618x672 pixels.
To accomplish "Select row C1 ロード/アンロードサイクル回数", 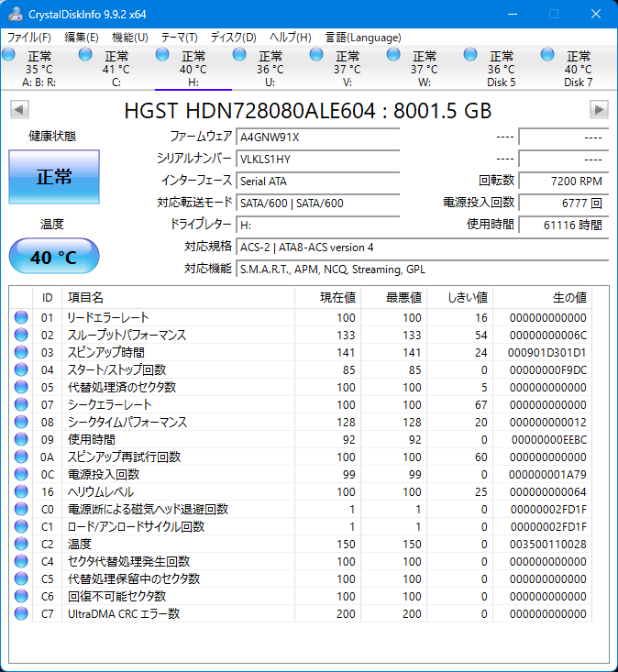I will point(301,526).
